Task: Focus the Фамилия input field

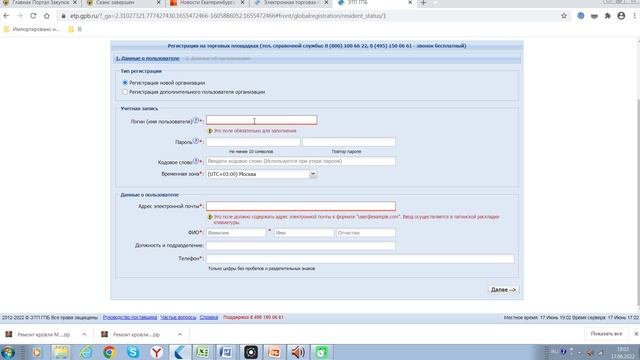Action: [x=236, y=233]
